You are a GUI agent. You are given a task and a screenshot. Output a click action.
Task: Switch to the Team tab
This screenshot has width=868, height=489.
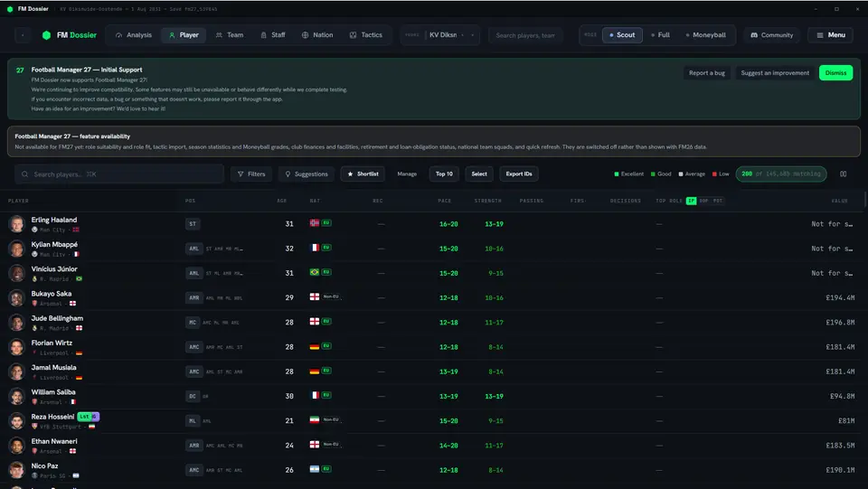click(229, 35)
